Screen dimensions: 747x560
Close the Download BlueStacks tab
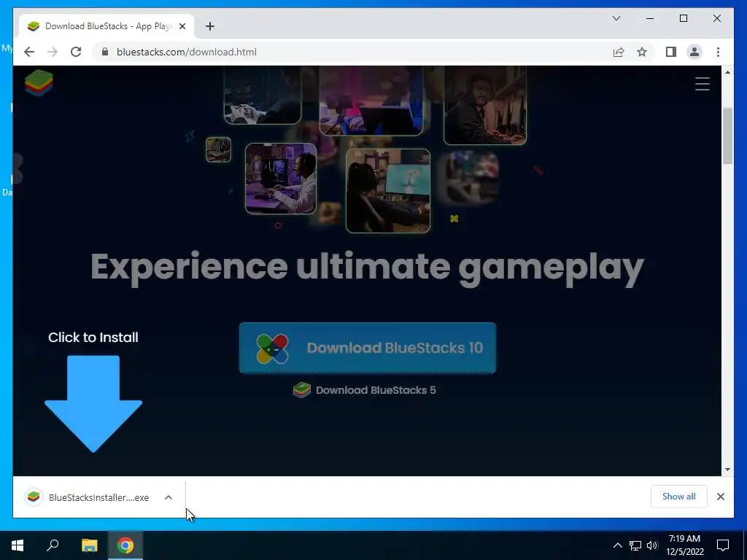point(182,26)
